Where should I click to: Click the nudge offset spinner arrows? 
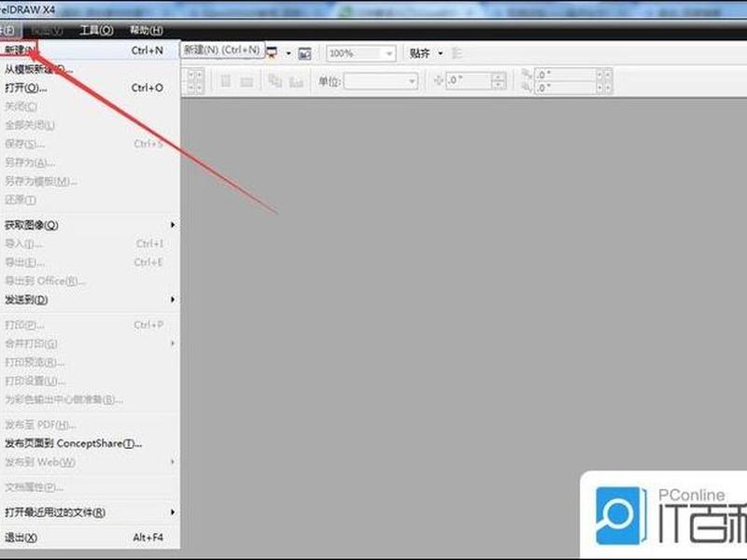(x=499, y=81)
